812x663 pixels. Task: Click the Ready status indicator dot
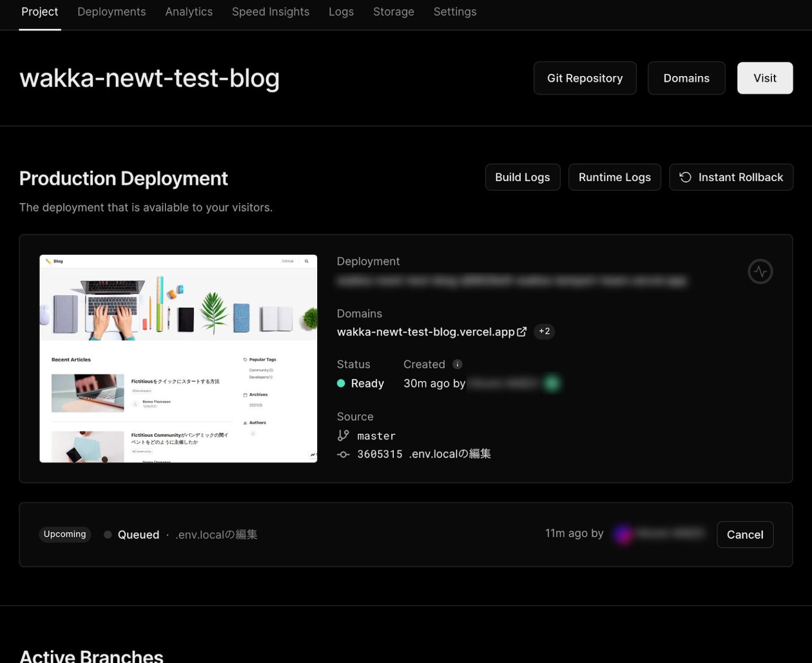341,383
